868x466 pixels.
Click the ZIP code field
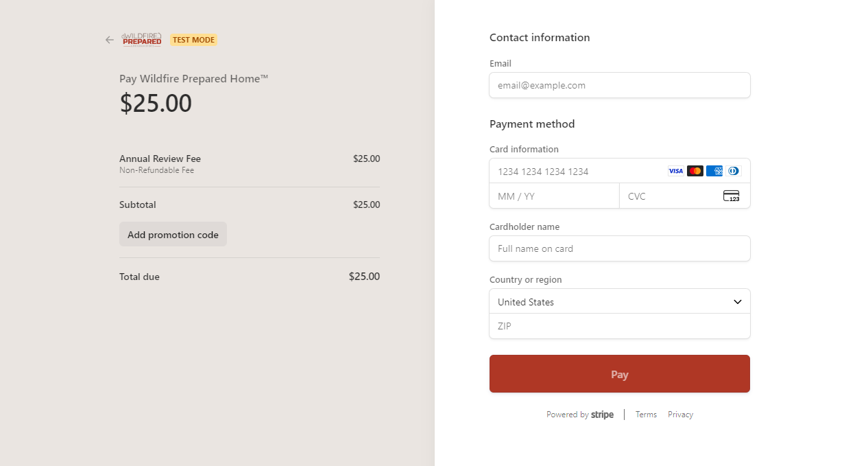pos(619,327)
